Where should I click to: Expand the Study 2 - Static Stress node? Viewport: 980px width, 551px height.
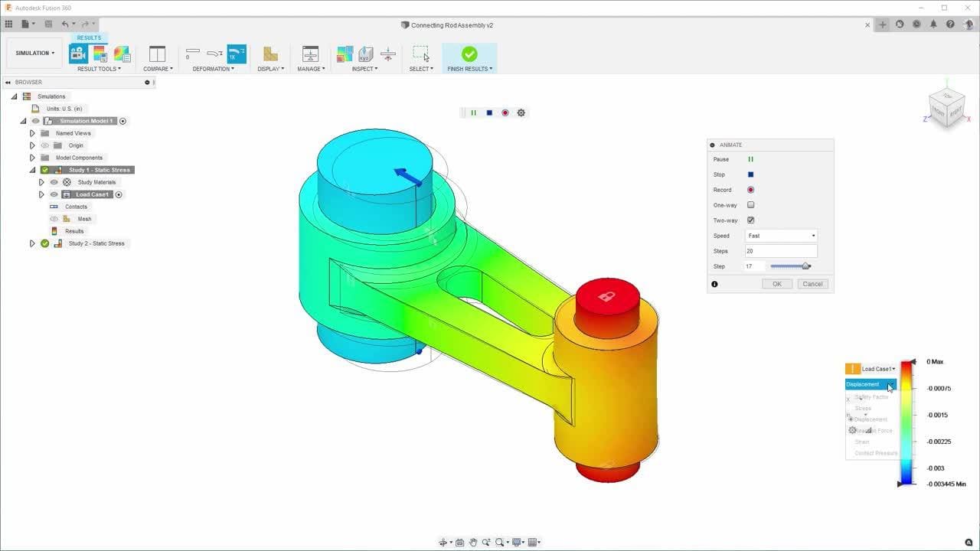tap(32, 243)
